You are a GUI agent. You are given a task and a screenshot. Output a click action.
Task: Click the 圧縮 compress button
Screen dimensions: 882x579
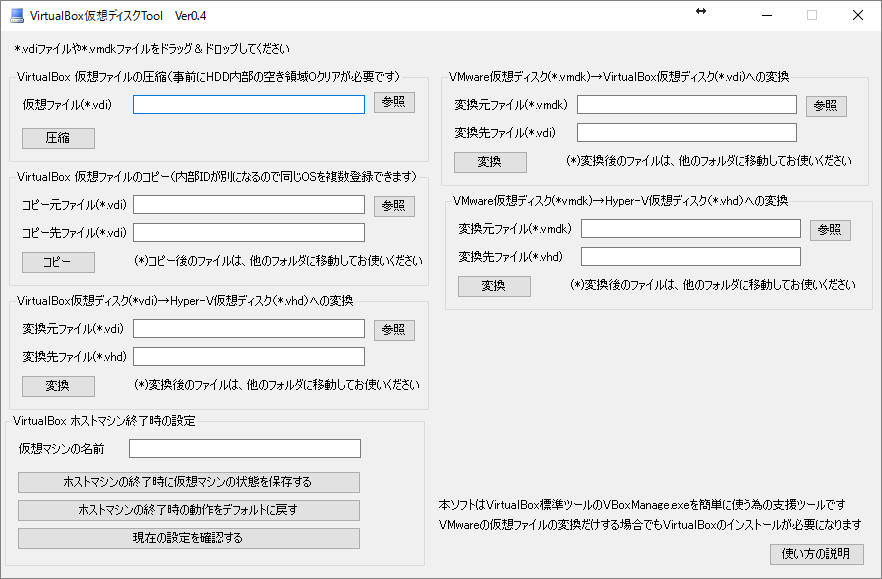[58, 138]
